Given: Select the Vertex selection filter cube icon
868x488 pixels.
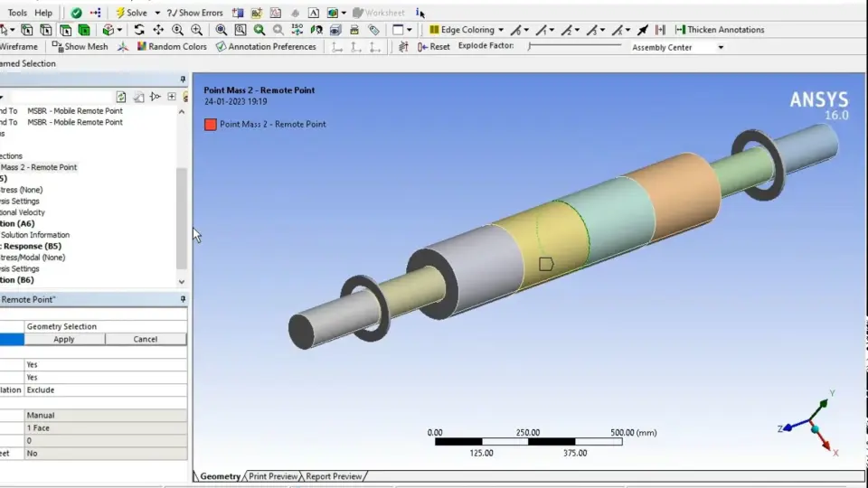Looking at the screenshot, I should click(x=26, y=30).
